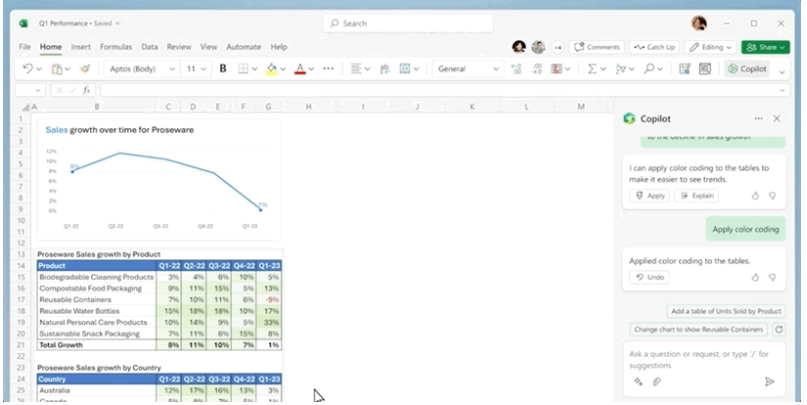Expand the General number format dropdown

coord(467,69)
